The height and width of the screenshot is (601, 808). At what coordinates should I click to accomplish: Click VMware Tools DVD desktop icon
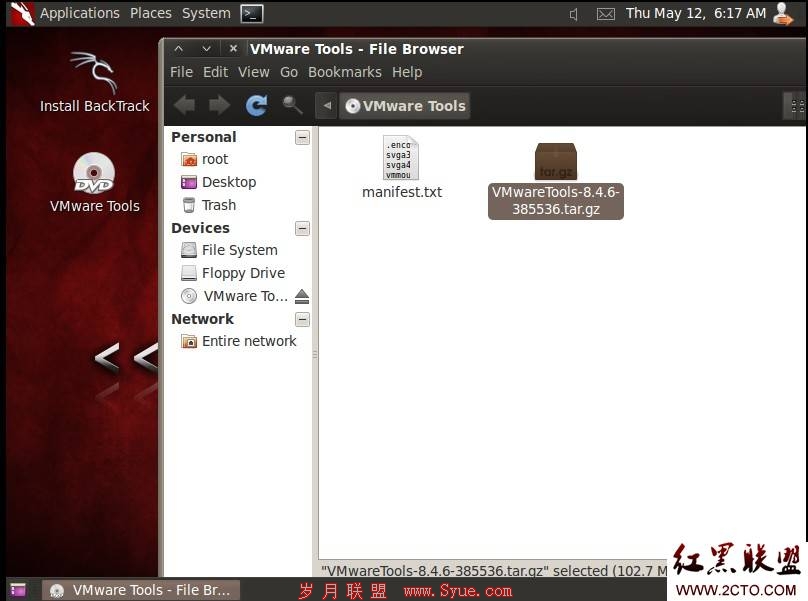click(x=95, y=183)
